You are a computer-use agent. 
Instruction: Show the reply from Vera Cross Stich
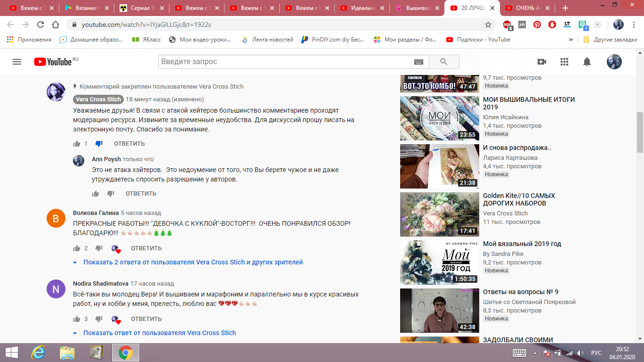click(x=159, y=333)
